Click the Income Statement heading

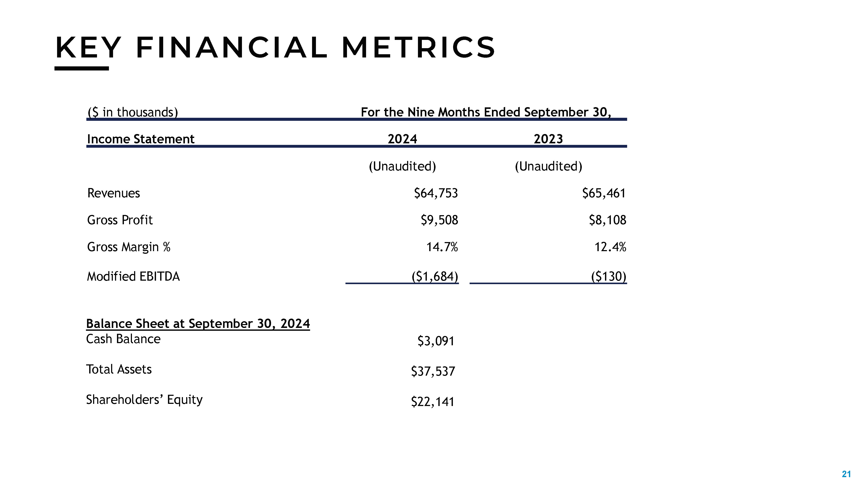click(141, 139)
